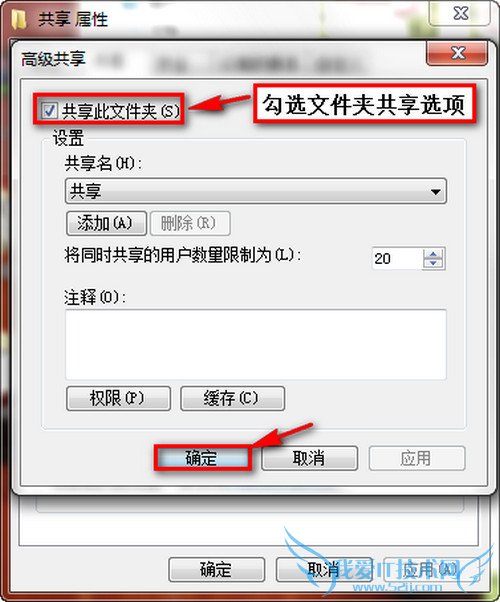
Task: Decrease the user limit with down arrow
Action: click(433, 264)
